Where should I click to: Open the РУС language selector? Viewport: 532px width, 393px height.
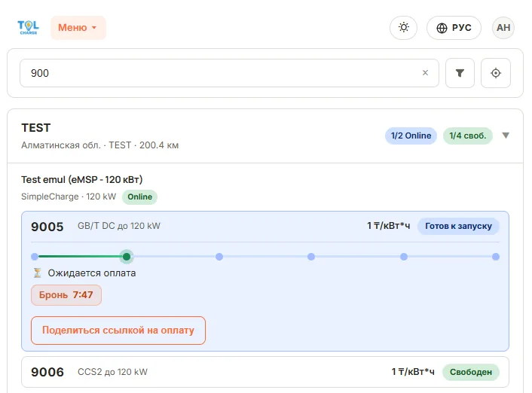(x=454, y=27)
